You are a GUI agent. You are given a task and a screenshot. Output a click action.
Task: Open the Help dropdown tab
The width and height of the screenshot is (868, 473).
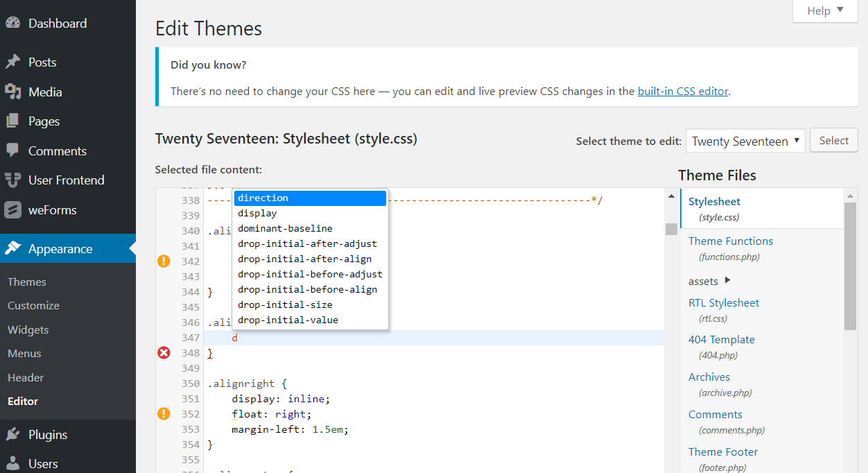click(x=825, y=10)
